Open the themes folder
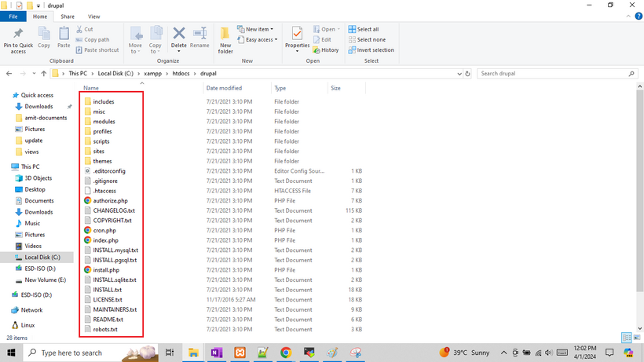Image resolution: width=644 pixels, height=362 pixels. click(x=102, y=161)
